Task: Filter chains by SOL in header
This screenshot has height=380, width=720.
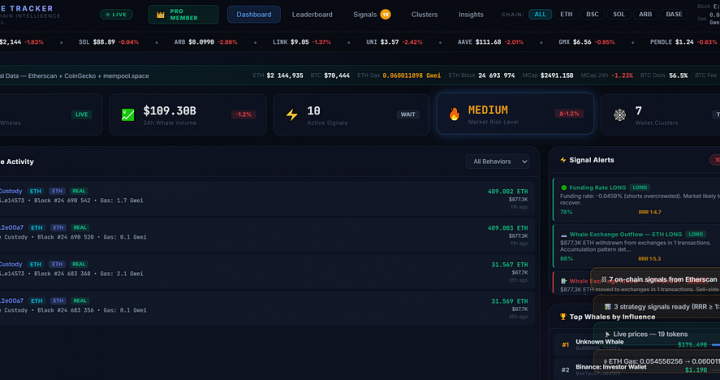Action: (619, 14)
